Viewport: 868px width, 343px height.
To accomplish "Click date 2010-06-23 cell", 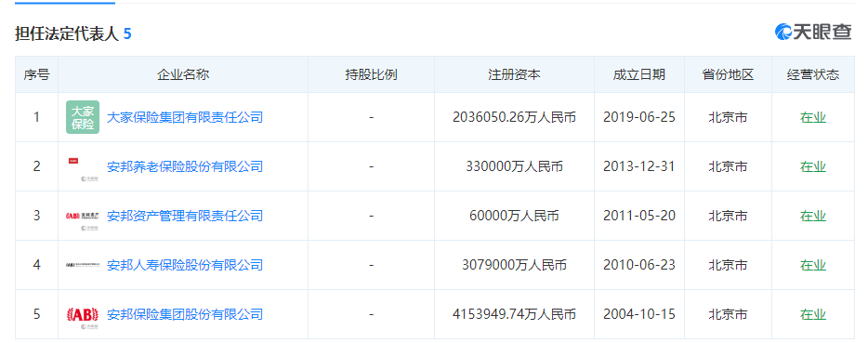I will [639, 266].
